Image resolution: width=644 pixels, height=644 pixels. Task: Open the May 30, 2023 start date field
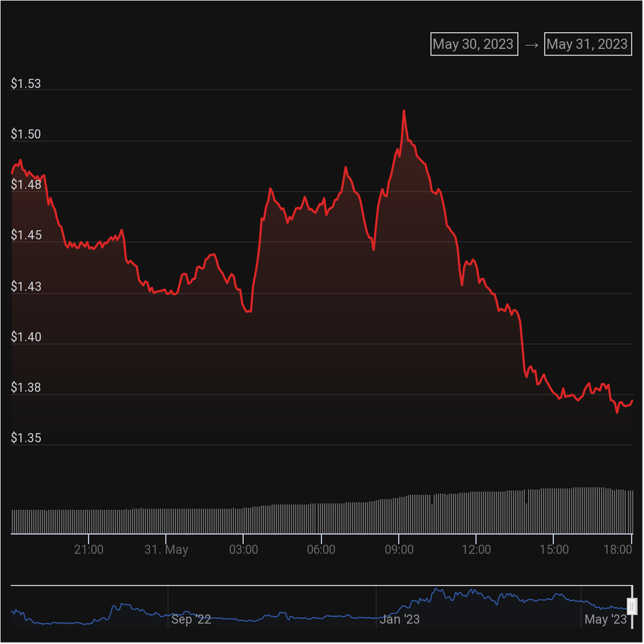tap(474, 44)
